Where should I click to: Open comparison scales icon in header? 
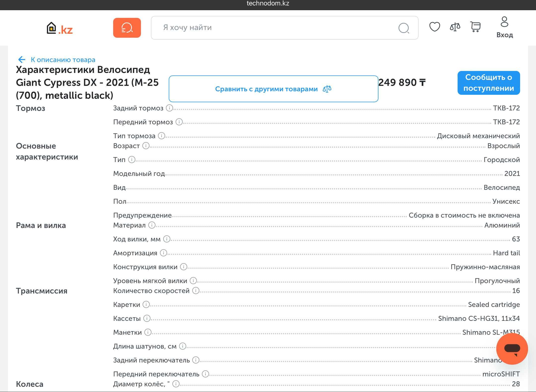455,27
